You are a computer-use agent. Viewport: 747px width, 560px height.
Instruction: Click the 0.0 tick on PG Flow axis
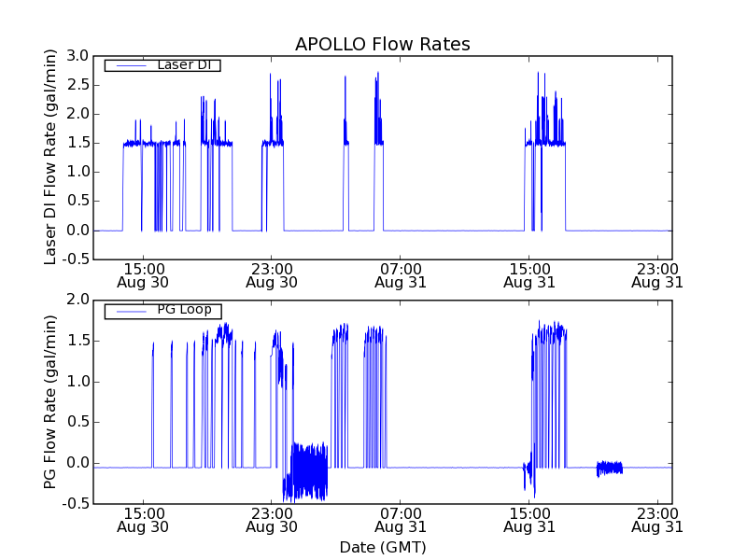(x=78, y=463)
